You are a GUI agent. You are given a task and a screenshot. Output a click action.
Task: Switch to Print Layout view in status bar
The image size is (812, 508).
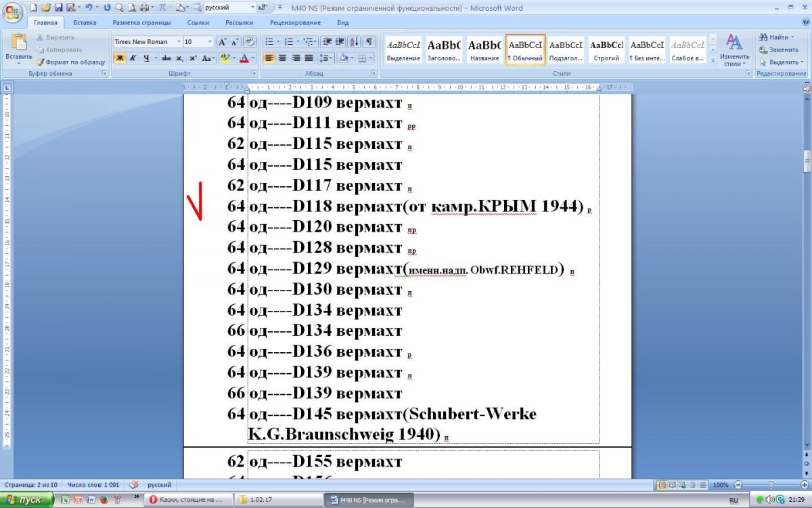pos(663,485)
